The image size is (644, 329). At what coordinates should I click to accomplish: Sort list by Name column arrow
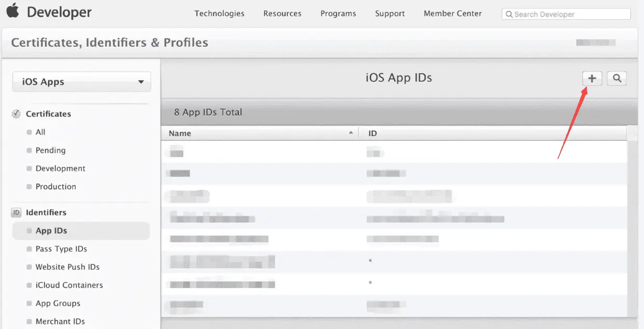point(351,133)
